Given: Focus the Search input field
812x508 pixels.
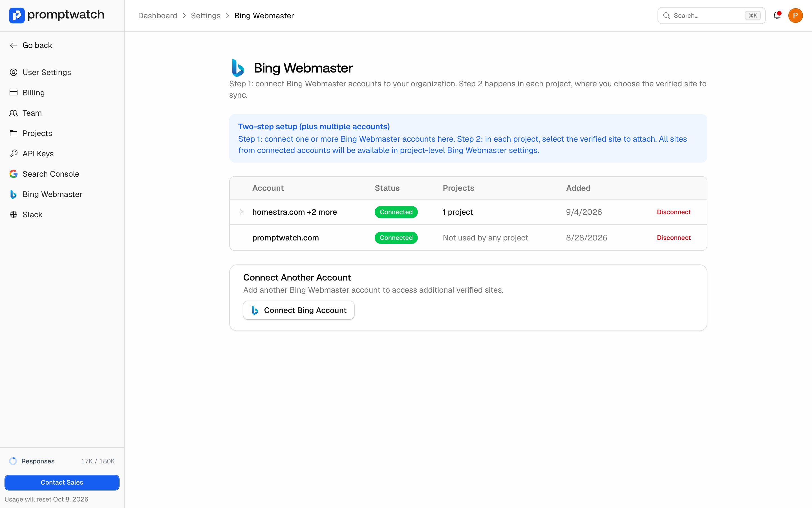Looking at the screenshot, I should pos(711,16).
